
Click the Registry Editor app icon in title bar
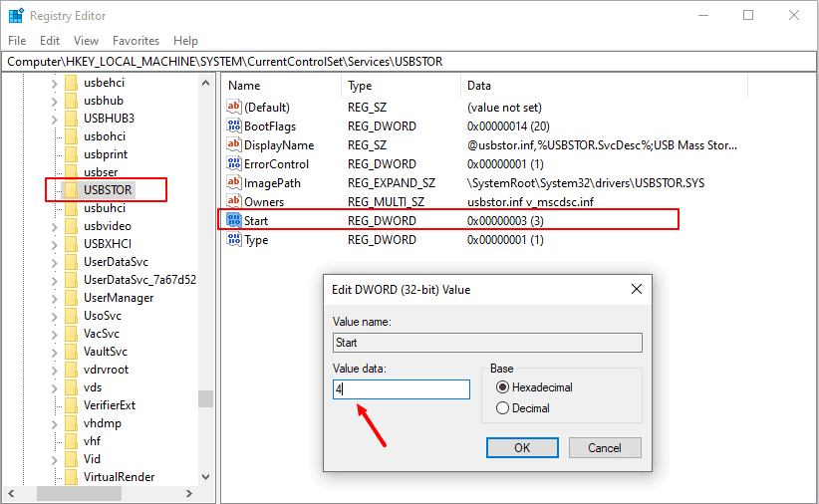[16, 16]
